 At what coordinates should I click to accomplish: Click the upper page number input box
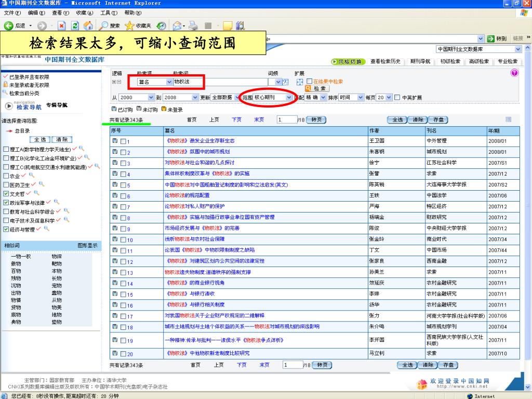pos(287,119)
